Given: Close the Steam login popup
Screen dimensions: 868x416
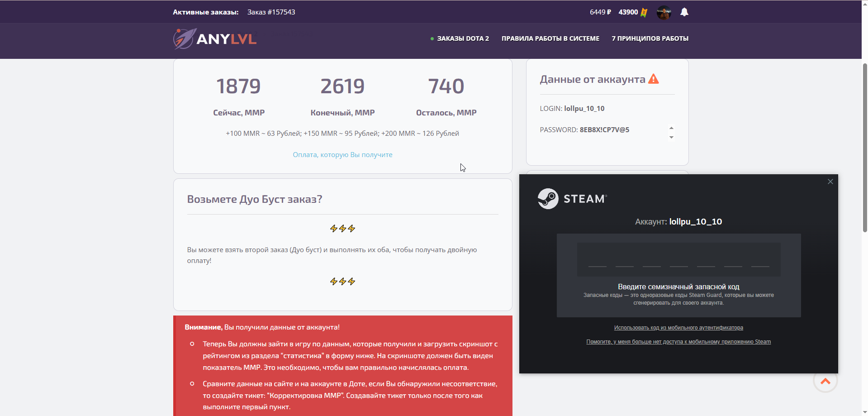Looking at the screenshot, I should coord(830,182).
